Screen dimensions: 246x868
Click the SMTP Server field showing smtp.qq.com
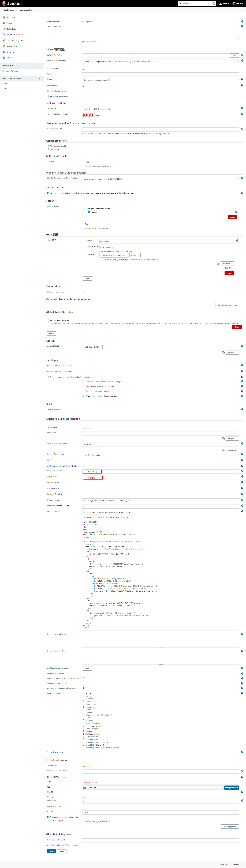(161, 428)
